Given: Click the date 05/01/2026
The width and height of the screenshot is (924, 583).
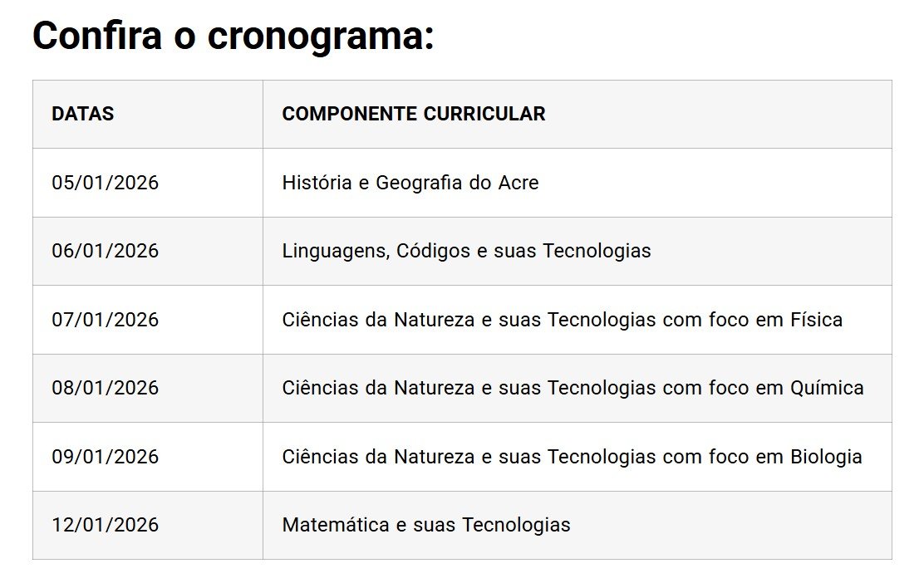Looking at the screenshot, I should 105,183.
